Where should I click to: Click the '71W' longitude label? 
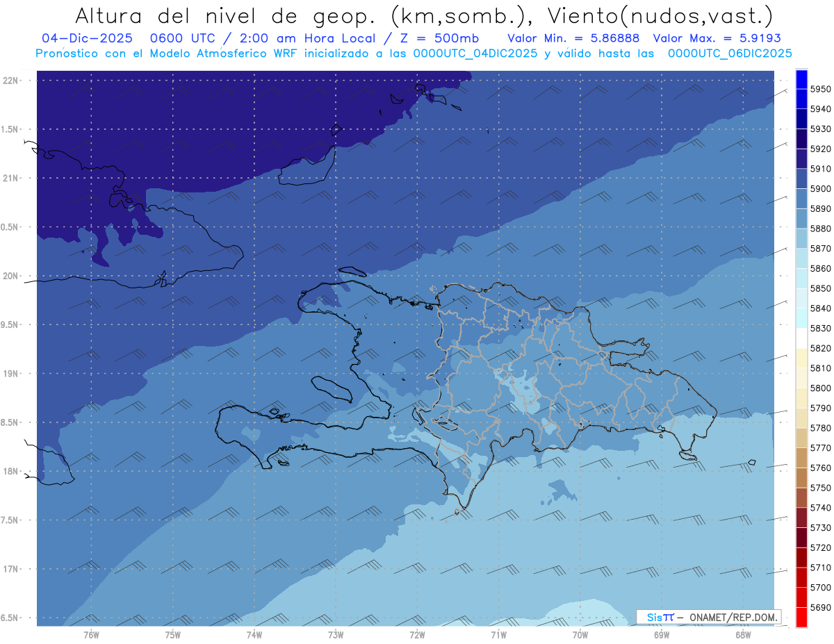[x=498, y=635]
